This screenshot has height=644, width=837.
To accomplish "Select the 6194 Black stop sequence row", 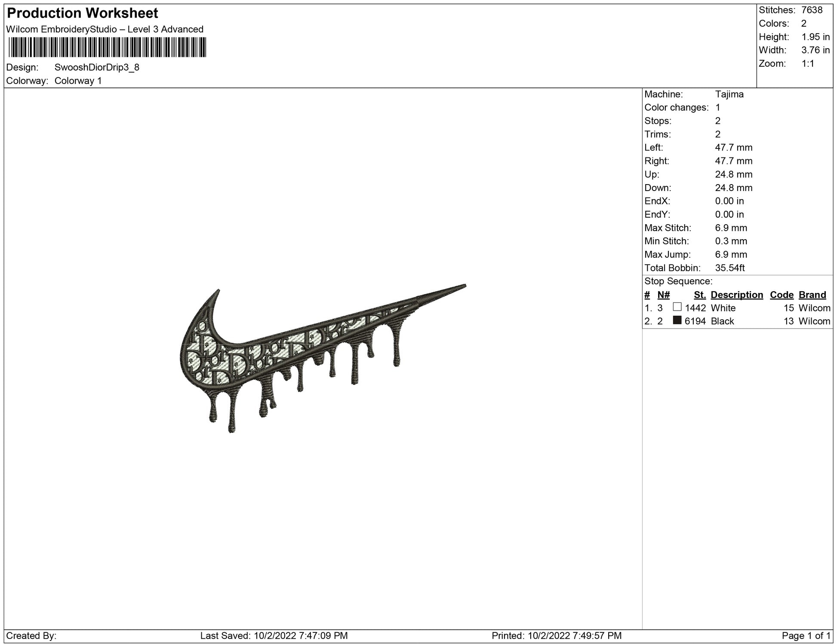I will [722, 321].
